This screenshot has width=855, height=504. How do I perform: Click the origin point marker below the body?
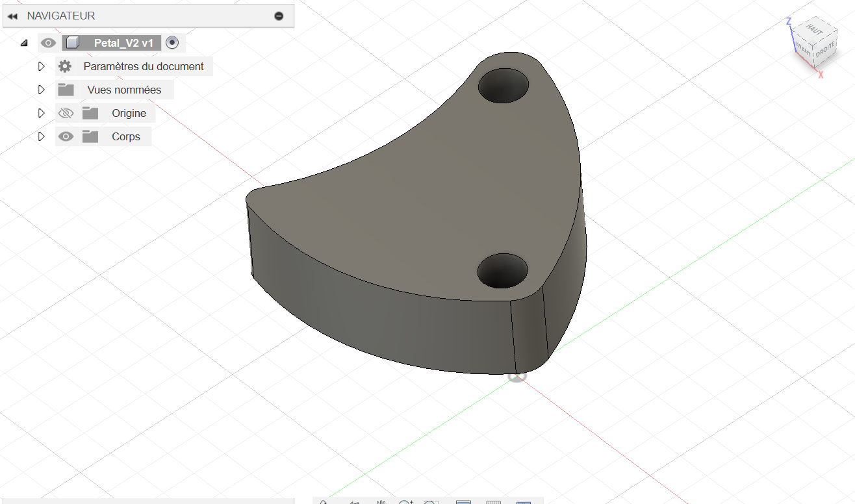(517, 376)
